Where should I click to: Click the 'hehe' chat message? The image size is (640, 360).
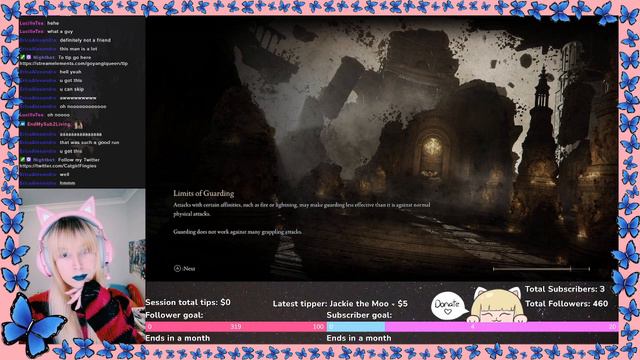(53, 23)
